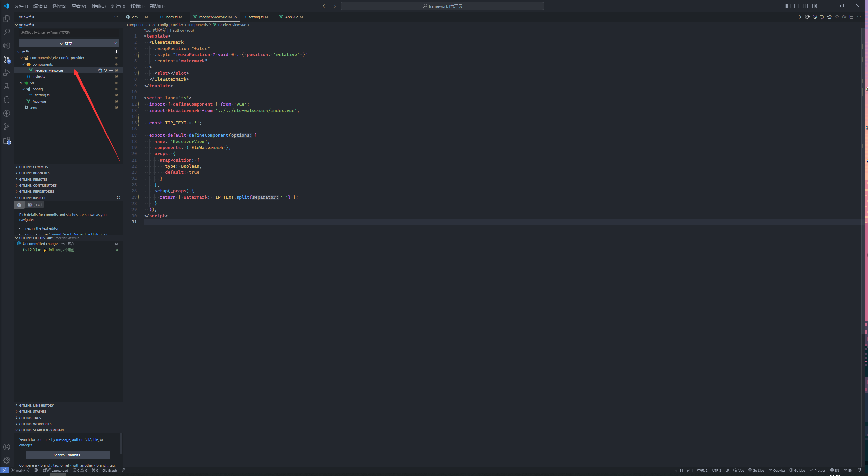Discard changes for receiver-view.vue

pyautogui.click(x=105, y=70)
